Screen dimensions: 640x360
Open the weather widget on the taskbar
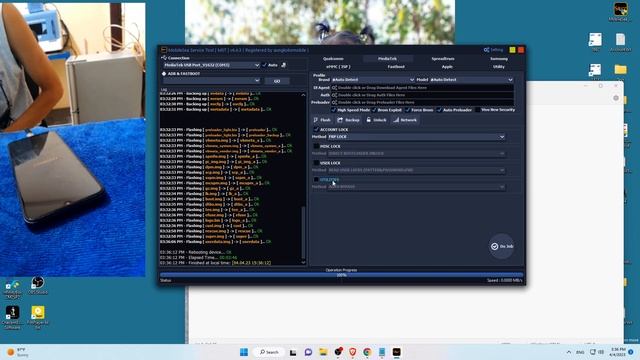[x=18, y=352]
